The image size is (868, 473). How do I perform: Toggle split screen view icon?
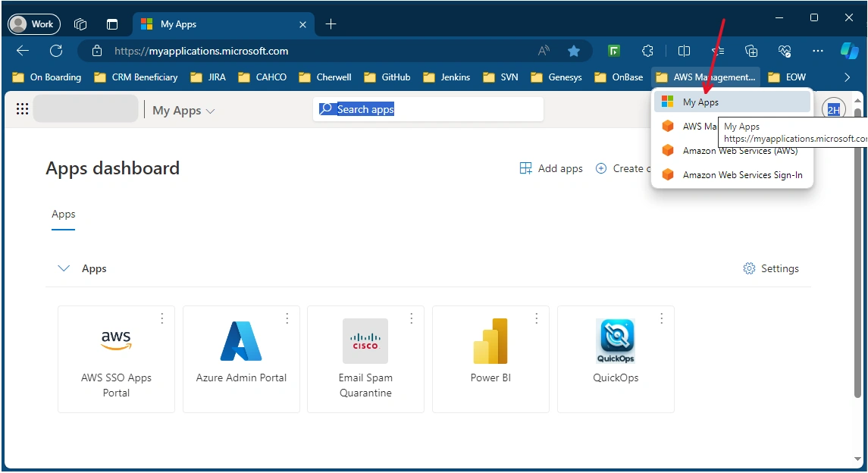685,51
